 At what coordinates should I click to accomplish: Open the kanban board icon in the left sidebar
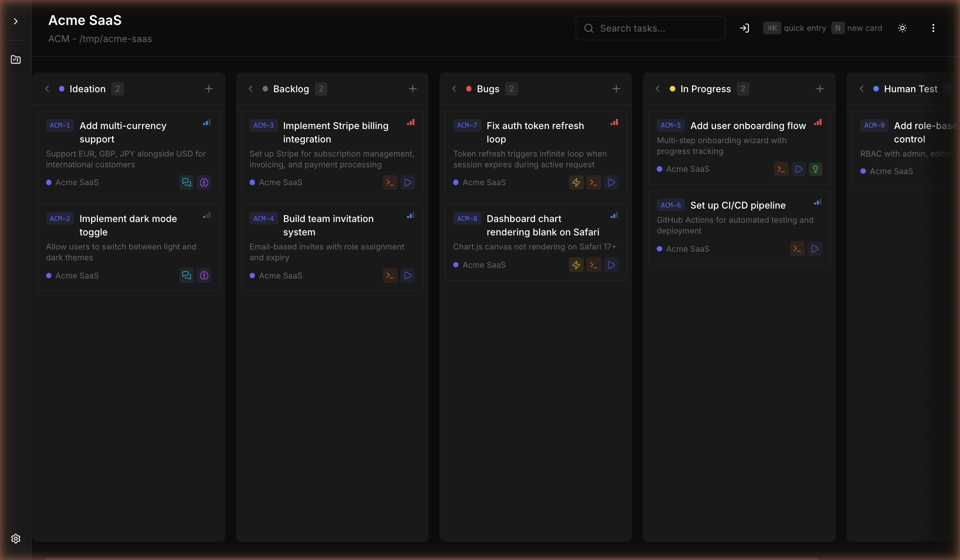[16, 59]
